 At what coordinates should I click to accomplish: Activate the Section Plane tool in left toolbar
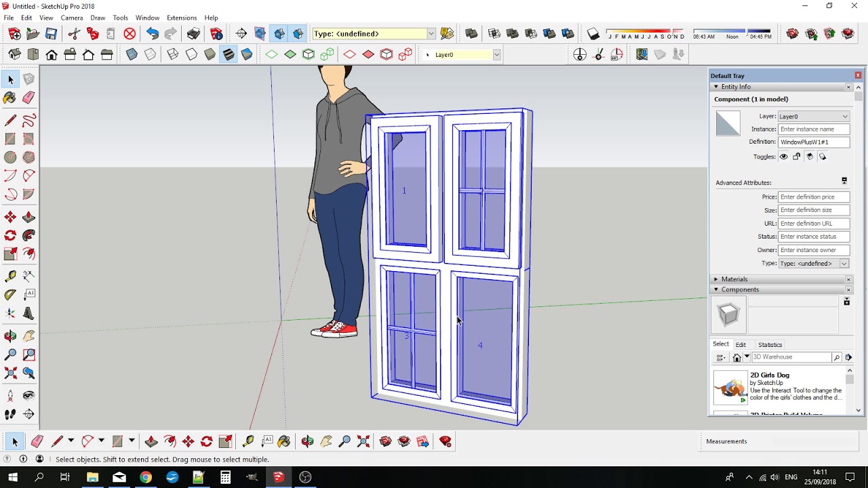point(28,414)
